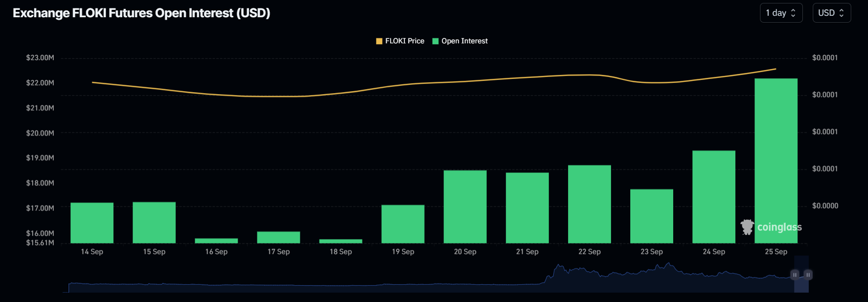Viewport: 868px width, 302px height.
Task: Click the Exchange FLOKI Futures Open Interest title
Action: tap(142, 13)
